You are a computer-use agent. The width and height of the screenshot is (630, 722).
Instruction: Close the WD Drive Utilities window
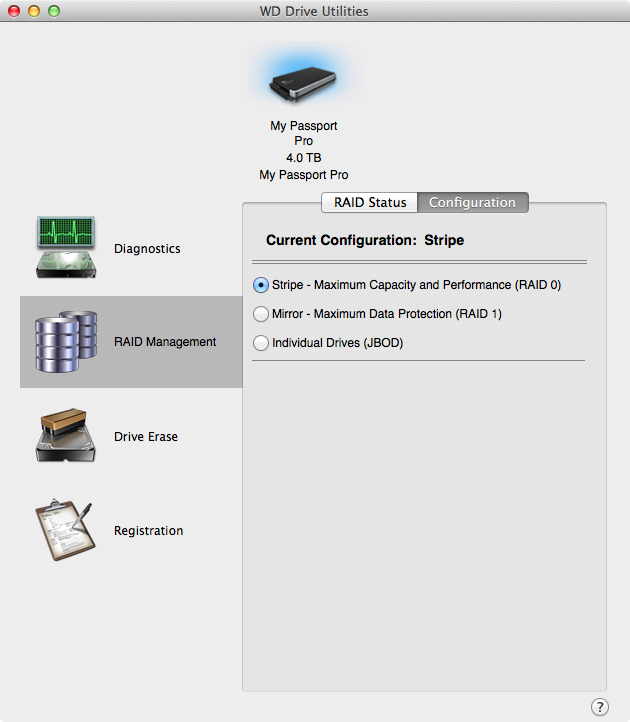(14, 11)
